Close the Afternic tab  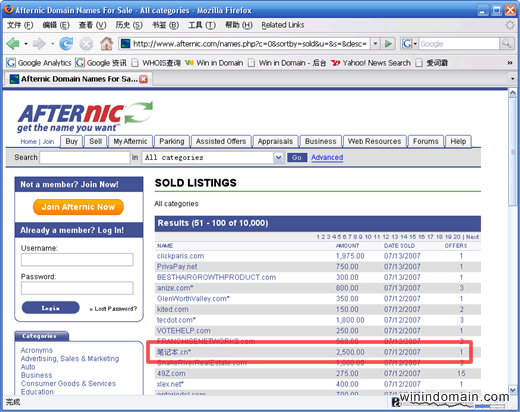coord(143,79)
